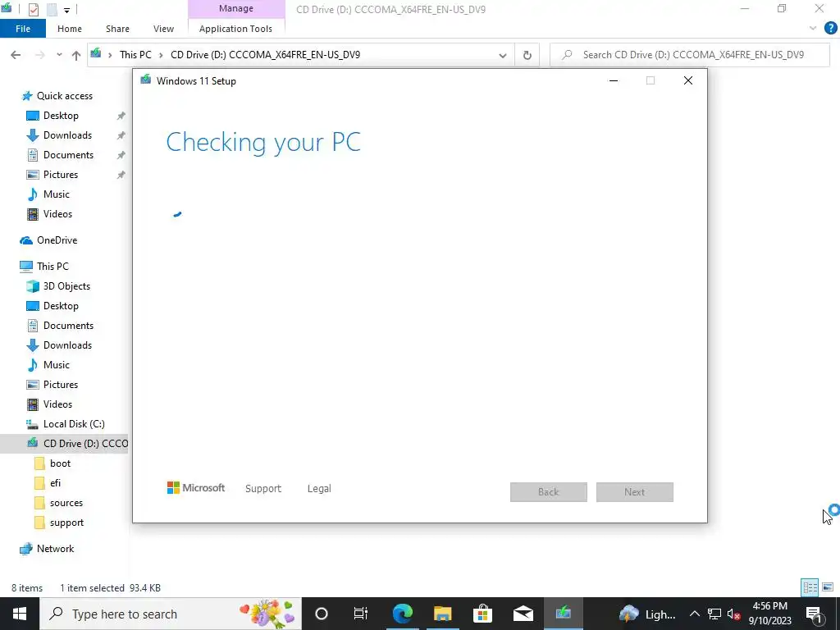Open the File tab in Explorer ribbon
This screenshot has height=630, width=840.
click(x=22, y=29)
